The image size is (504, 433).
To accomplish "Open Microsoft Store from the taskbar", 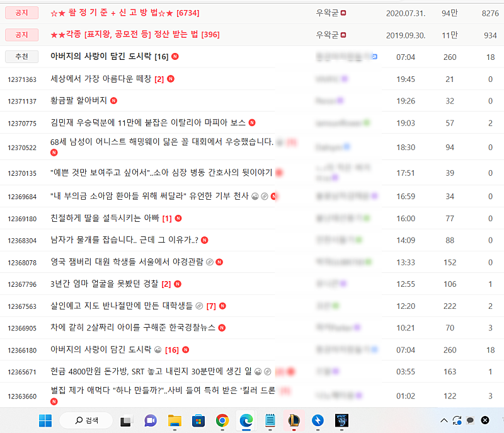I will coord(198,420).
